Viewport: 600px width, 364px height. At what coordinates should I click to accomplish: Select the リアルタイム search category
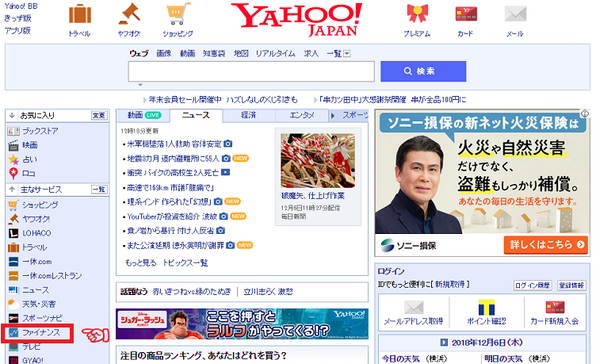click(x=276, y=54)
